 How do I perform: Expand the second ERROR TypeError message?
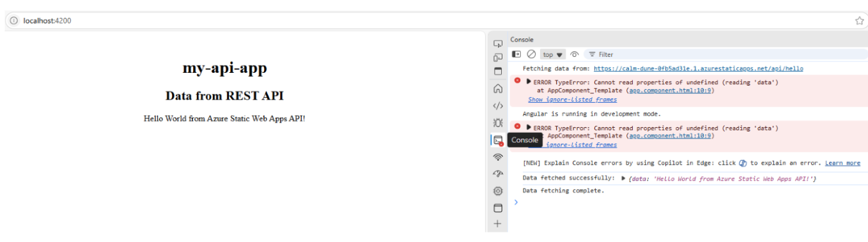click(x=529, y=128)
